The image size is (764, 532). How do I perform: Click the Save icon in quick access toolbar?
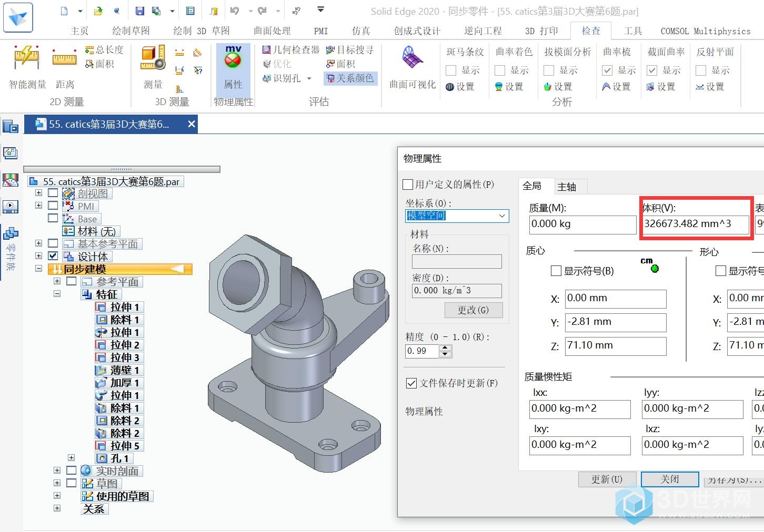click(139, 11)
